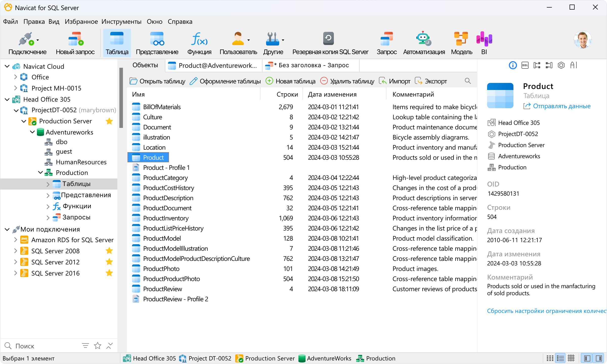This screenshot has height=364, width=607.
Task: Toggle the left navigation pane button
Action: 587,358
